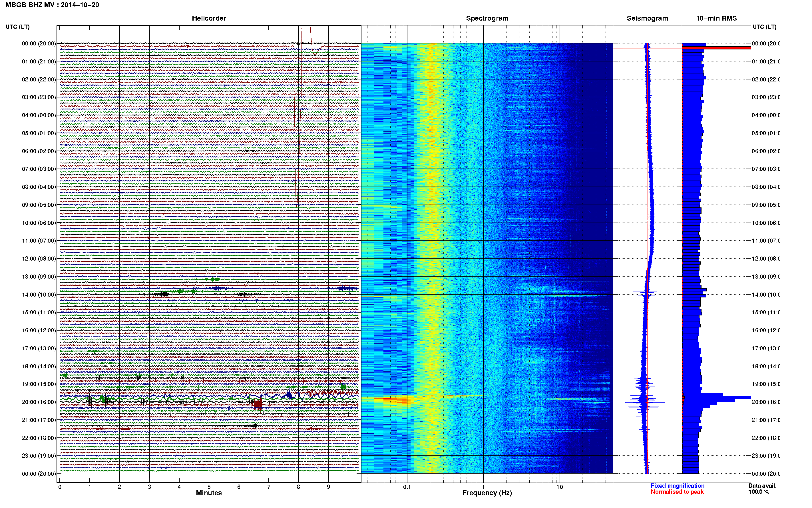The height and width of the screenshot is (508, 812).
Task: Click the blue Fixed magnification legend text
Action: [x=678, y=486]
